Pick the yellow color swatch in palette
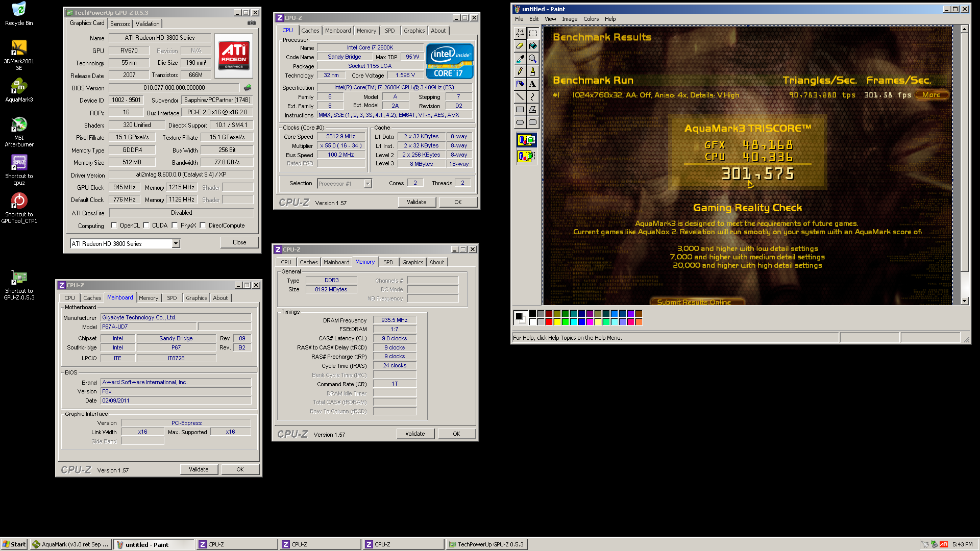 557,322
